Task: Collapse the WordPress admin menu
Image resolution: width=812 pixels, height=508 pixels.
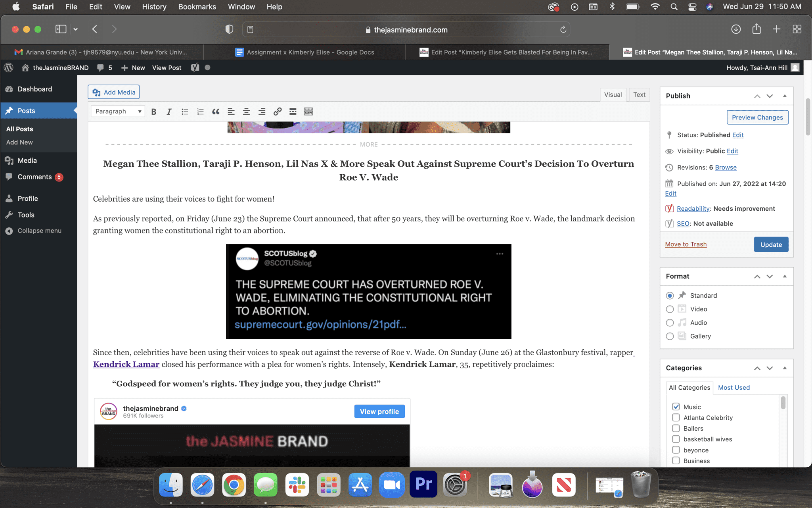Action: point(34,231)
